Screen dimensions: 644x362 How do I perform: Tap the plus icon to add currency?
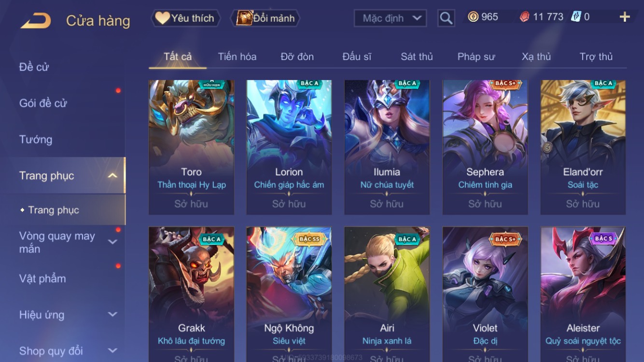click(625, 17)
